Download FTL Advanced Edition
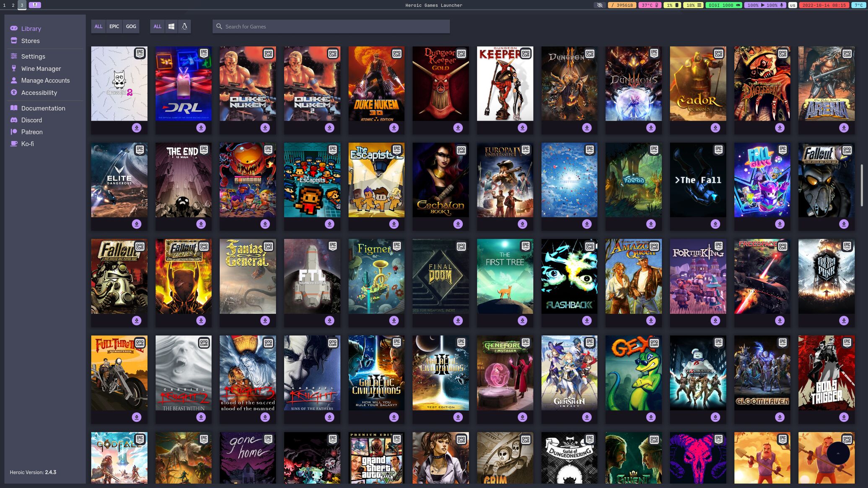This screenshot has height=488, width=868. 330,320
